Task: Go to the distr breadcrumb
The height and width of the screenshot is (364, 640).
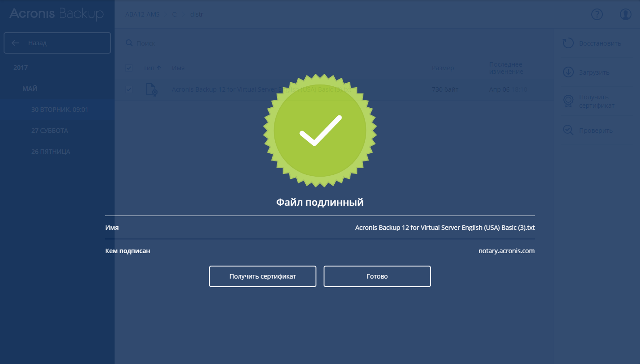Action: tap(197, 14)
